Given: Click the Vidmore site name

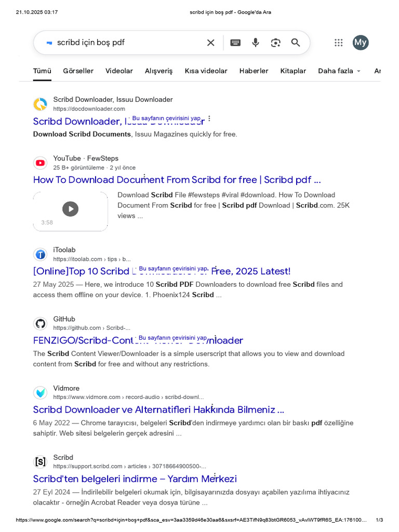Looking at the screenshot, I should pos(66,388).
